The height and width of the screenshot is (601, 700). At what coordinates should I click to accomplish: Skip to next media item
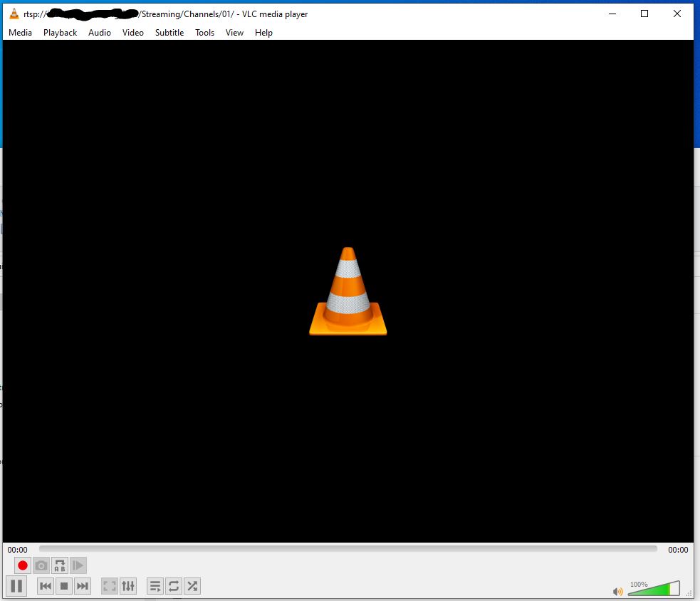coord(83,586)
